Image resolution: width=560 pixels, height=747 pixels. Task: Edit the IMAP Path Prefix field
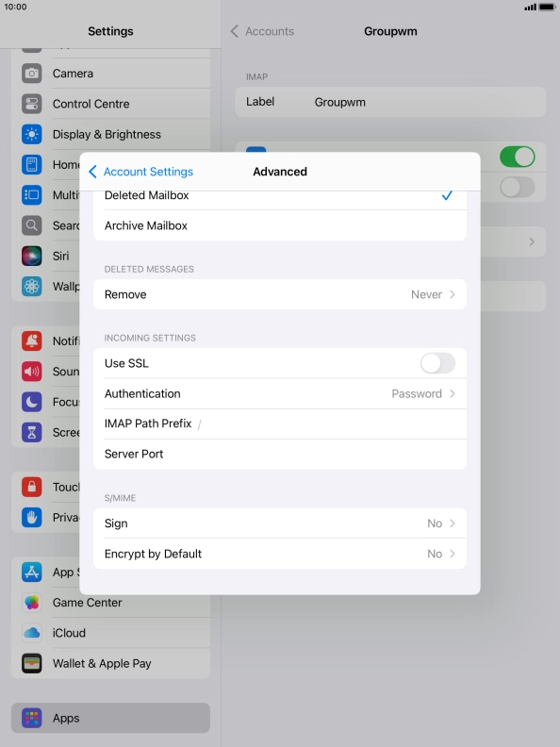point(280,424)
